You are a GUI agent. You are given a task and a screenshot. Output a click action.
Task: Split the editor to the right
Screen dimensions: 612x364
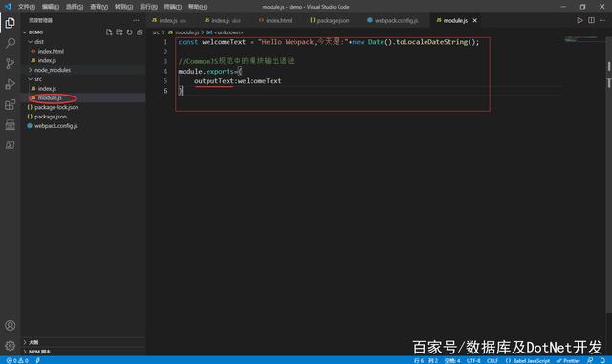coord(591,20)
